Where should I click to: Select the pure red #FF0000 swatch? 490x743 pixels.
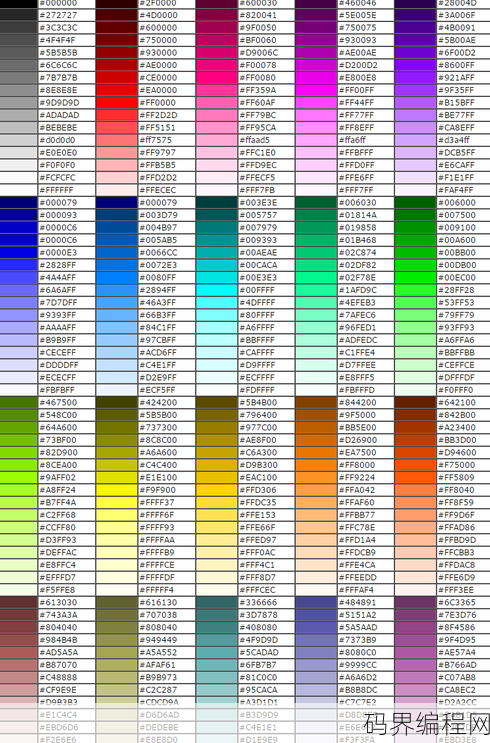pos(117,102)
